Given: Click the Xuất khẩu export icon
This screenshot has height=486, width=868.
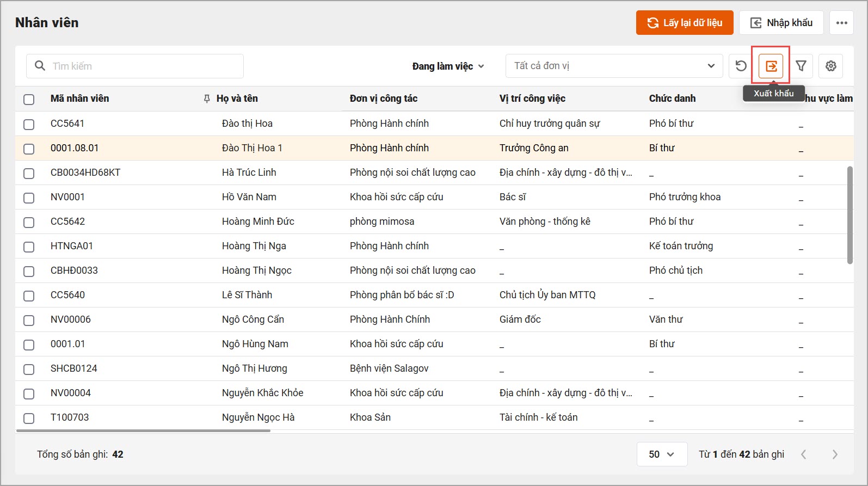Looking at the screenshot, I should [x=771, y=66].
